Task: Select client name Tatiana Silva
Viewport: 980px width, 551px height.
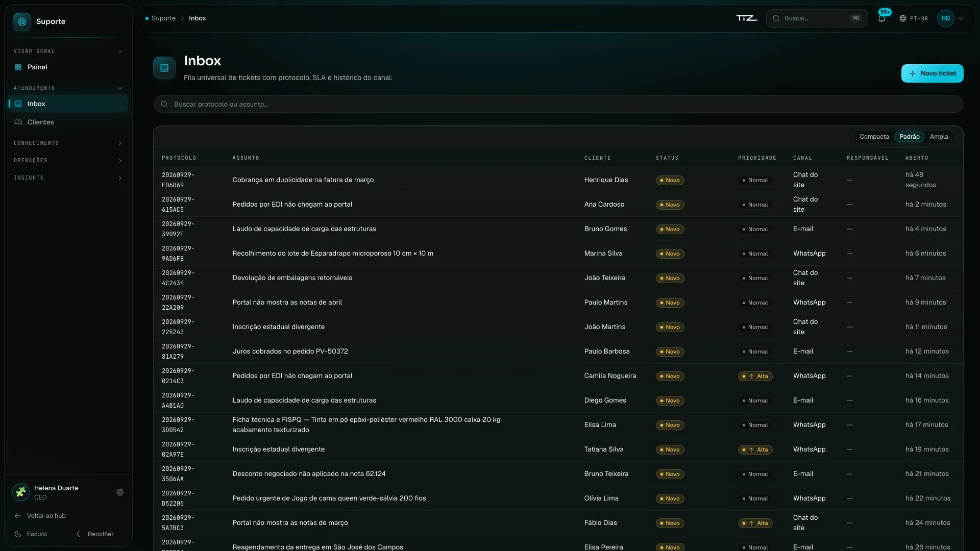Action: pos(604,449)
